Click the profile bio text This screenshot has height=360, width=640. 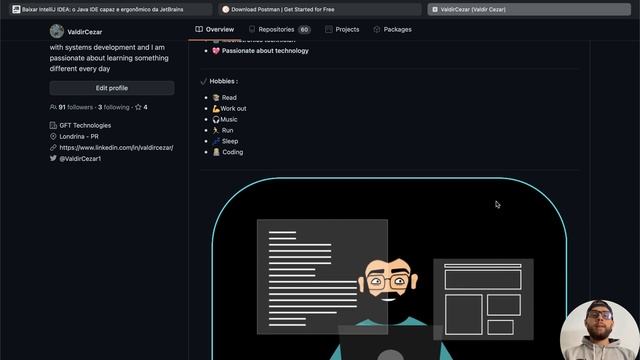[109, 58]
